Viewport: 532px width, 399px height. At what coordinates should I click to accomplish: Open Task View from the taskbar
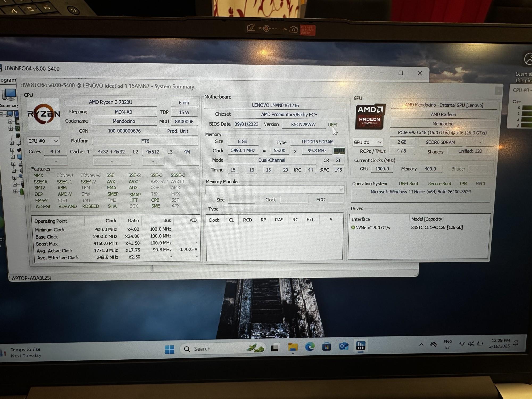click(x=275, y=348)
